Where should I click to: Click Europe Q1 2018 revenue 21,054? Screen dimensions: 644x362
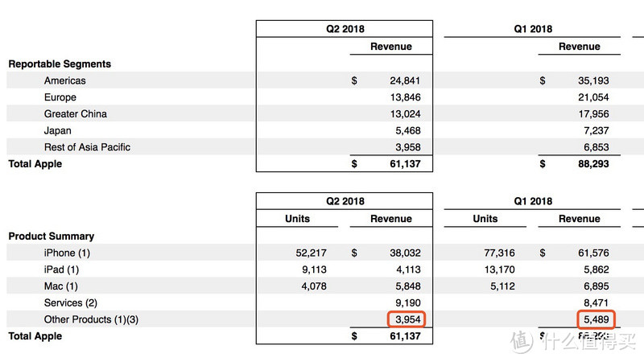click(593, 97)
